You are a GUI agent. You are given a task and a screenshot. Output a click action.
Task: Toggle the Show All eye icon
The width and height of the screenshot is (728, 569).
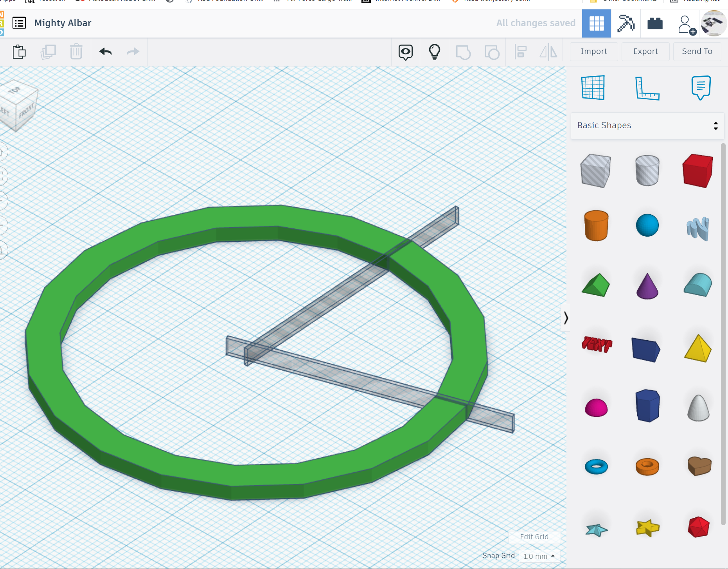(406, 52)
